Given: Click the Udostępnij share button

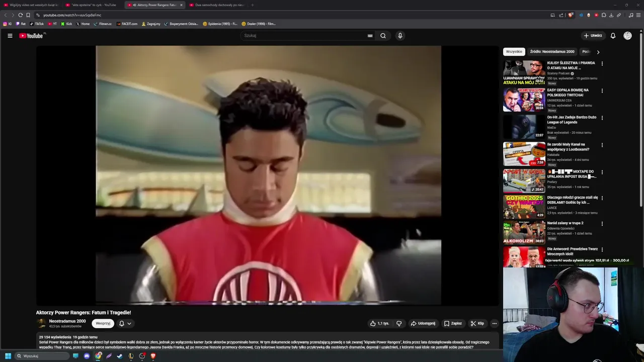Looking at the screenshot, I should pos(423,323).
